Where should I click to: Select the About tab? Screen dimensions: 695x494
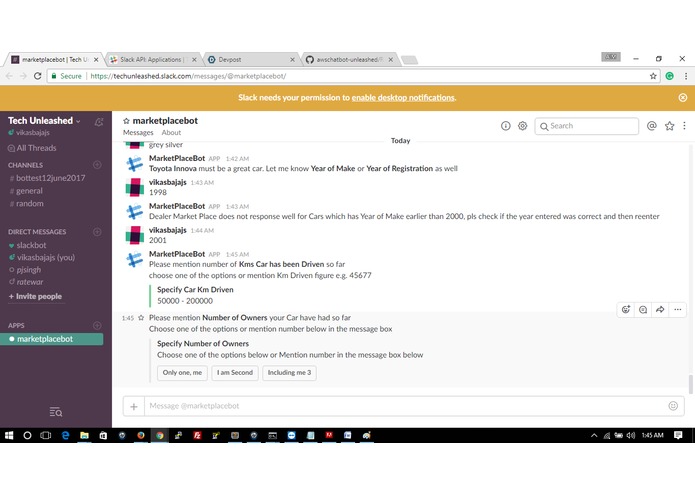(x=171, y=132)
